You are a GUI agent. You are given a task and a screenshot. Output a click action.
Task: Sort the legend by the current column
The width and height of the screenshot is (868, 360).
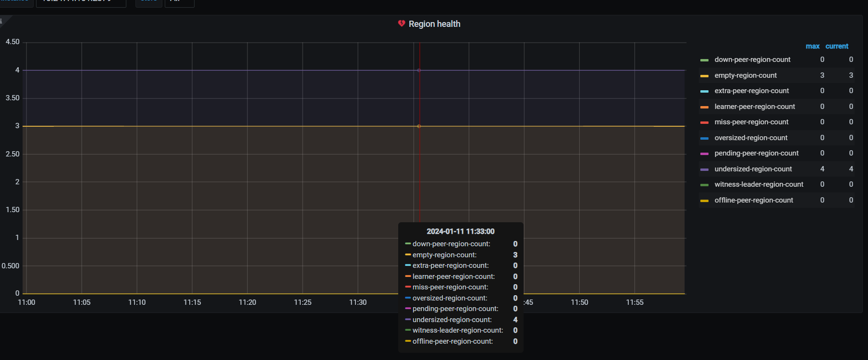(837, 46)
